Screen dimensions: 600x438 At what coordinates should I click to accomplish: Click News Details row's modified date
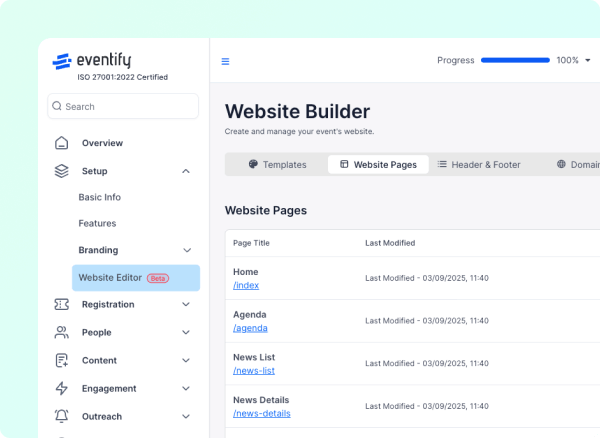[427, 406]
